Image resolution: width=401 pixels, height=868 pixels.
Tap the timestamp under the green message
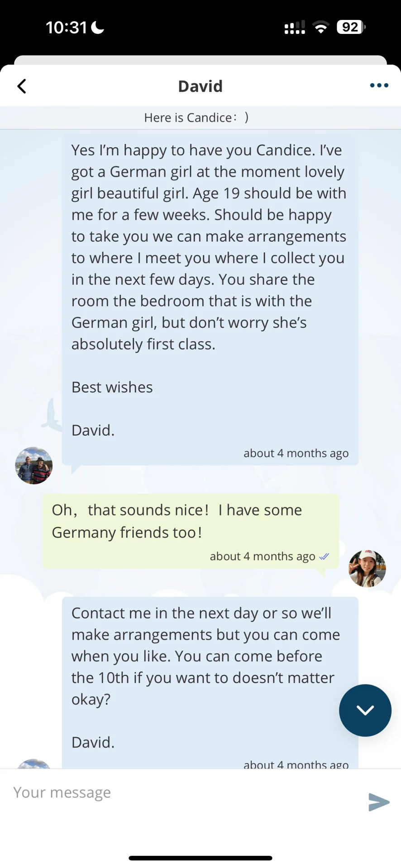[263, 557]
